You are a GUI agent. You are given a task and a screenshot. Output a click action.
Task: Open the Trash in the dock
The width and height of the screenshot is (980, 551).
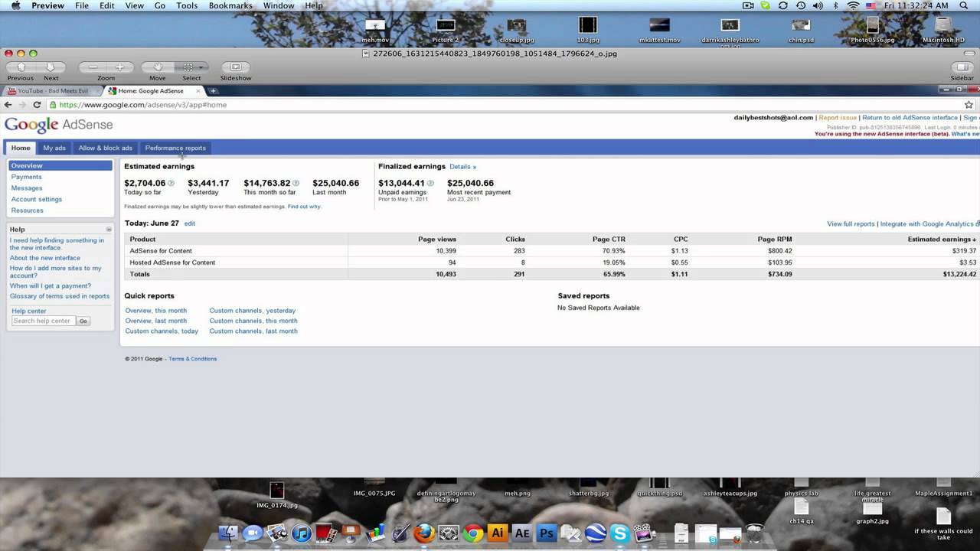[x=755, y=533]
